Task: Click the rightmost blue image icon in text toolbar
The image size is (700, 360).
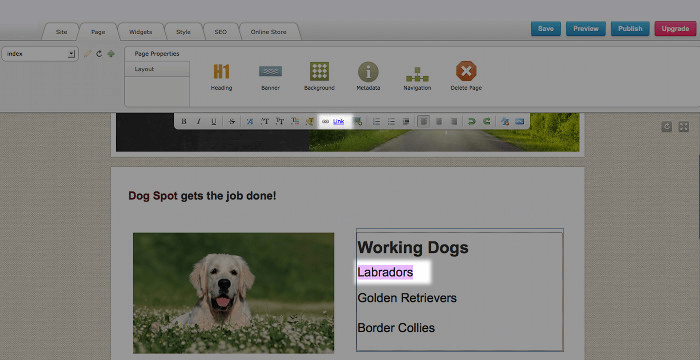Action: [x=519, y=121]
